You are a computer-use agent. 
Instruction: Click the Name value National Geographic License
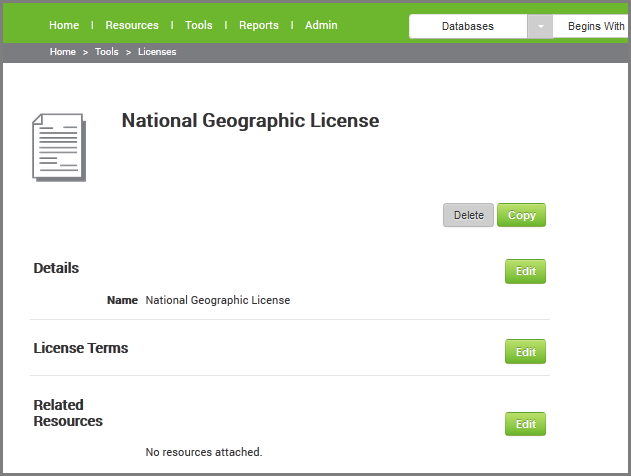(218, 300)
